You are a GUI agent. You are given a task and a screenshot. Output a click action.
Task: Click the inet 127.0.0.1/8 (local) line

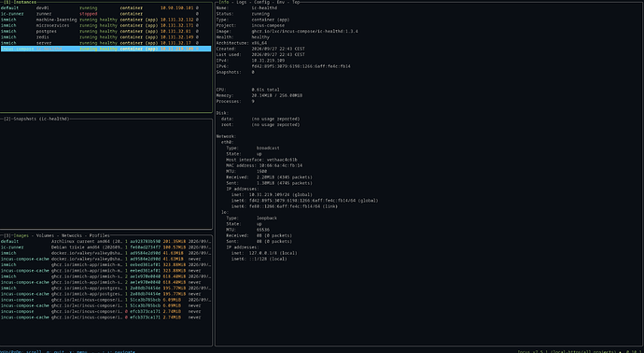tap(264, 253)
